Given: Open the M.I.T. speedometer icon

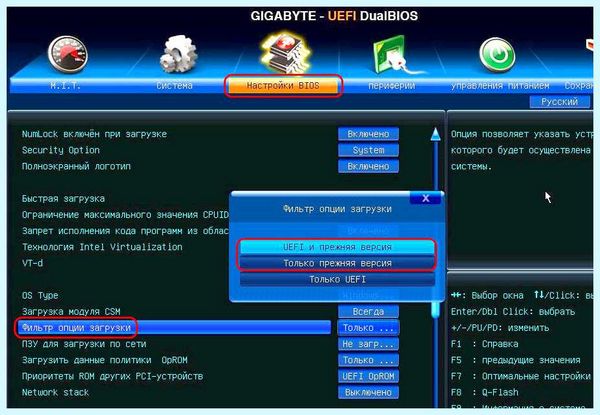Looking at the screenshot, I should tap(68, 54).
